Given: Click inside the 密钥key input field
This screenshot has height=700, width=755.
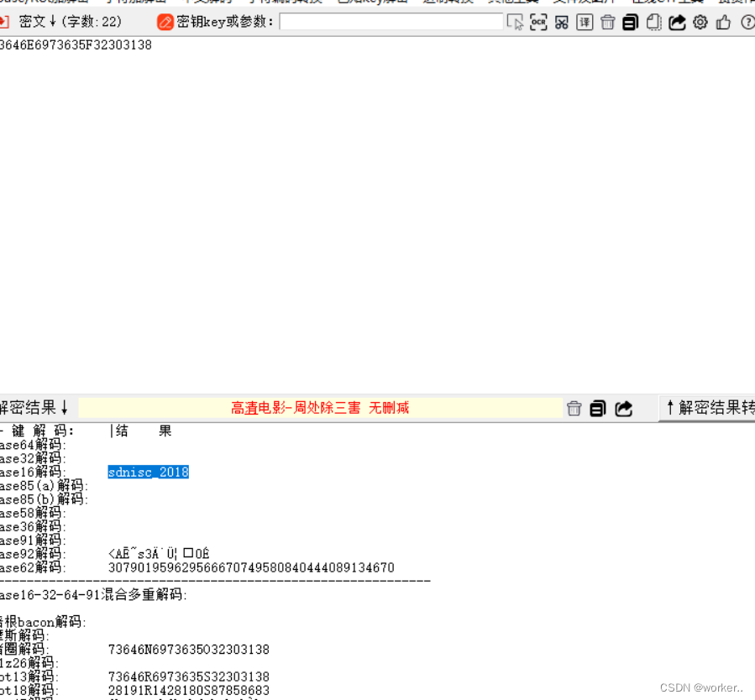Looking at the screenshot, I should [x=391, y=22].
